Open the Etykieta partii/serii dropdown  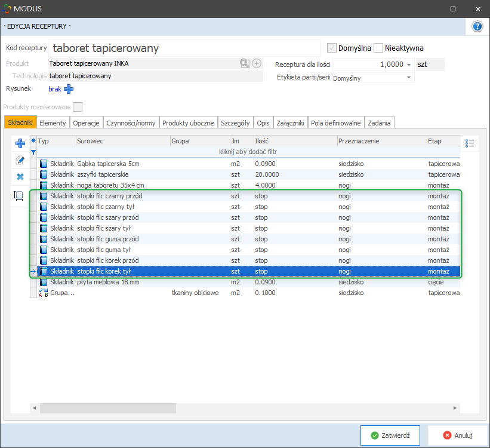(409, 78)
